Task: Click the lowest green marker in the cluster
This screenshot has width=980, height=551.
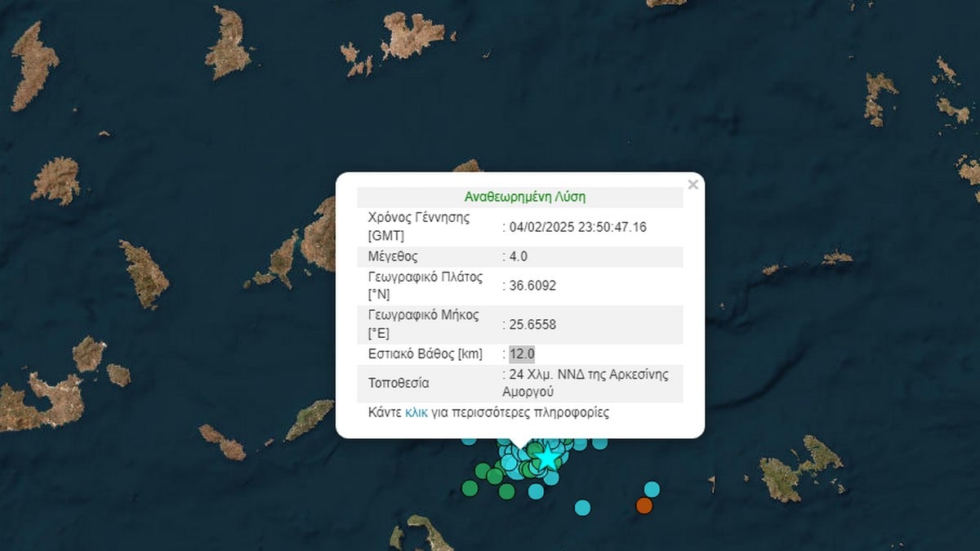Action: tap(506, 491)
